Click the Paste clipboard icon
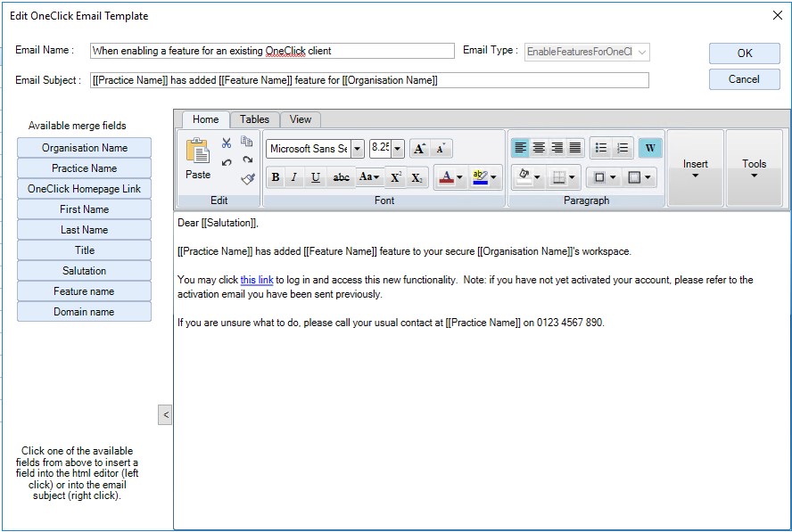This screenshot has height=532, width=792. click(197, 151)
